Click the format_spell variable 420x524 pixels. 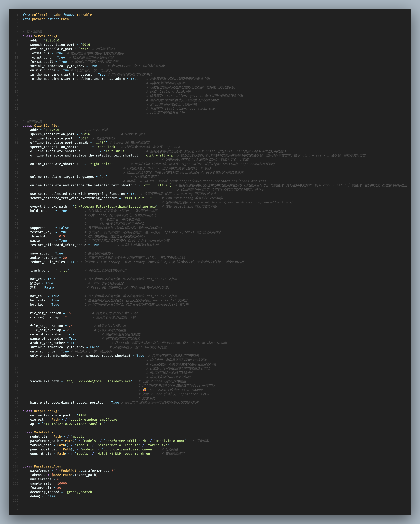click(x=42, y=62)
